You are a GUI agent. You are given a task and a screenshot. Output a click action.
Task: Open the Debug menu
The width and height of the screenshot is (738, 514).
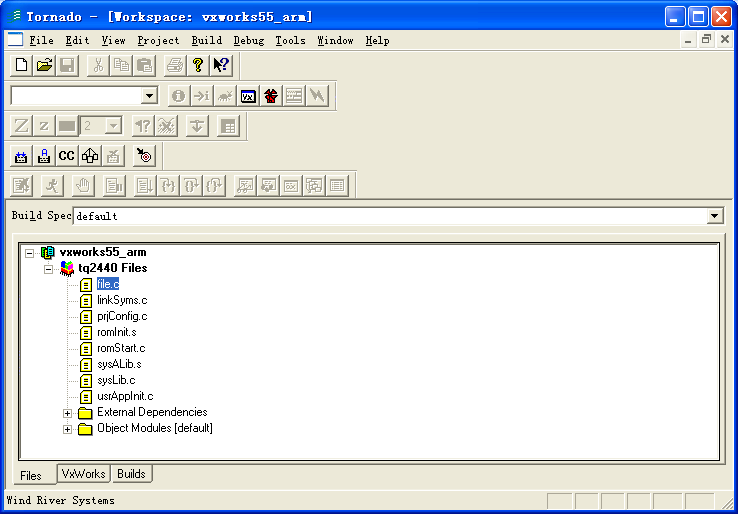249,41
